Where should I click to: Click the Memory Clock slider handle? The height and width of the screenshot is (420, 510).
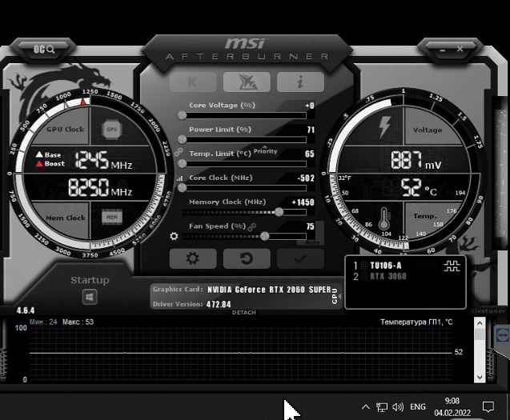pyautogui.click(x=279, y=212)
